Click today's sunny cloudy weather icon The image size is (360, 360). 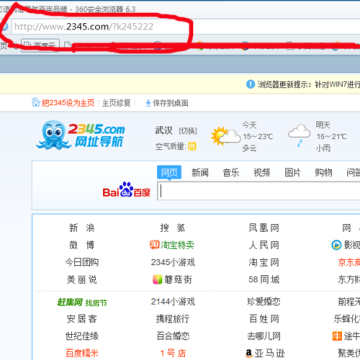(226, 135)
